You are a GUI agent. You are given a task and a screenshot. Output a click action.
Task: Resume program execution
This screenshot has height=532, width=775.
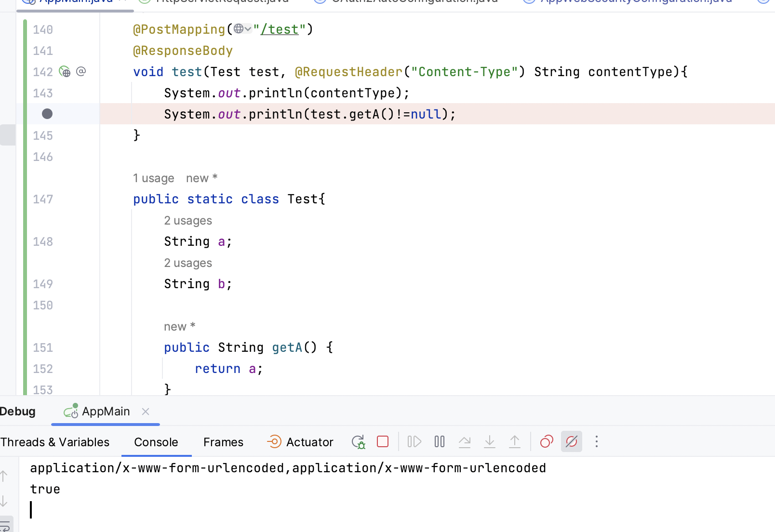coord(414,441)
